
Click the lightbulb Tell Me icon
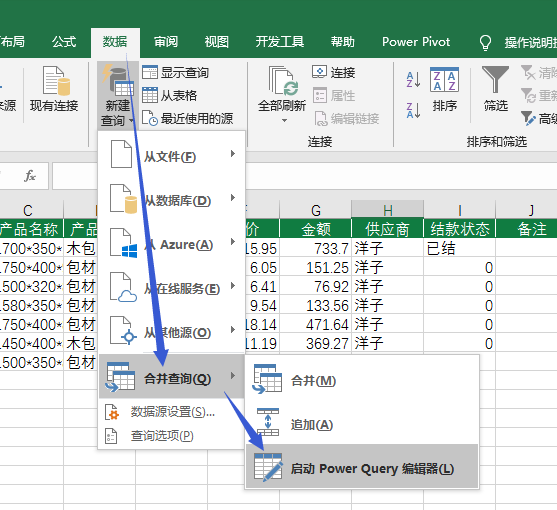tap(485, 43)
